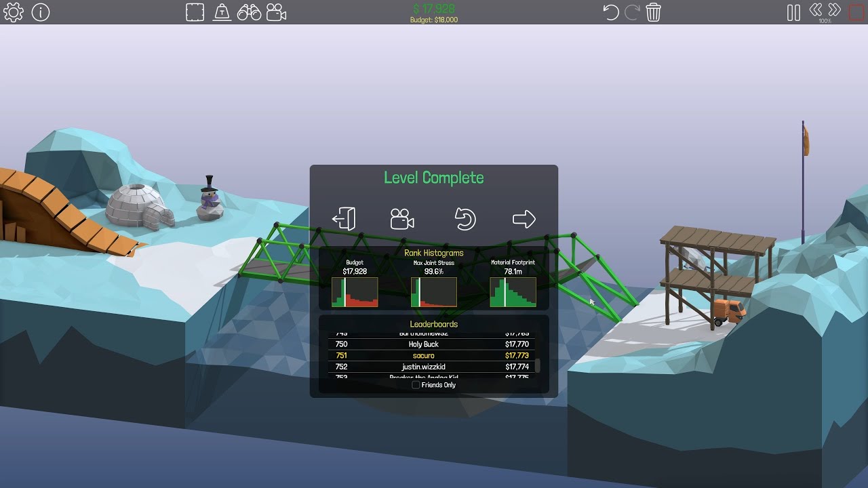Screen dimensions: 868x488
Task: Activate the box selection tool
Action: click(x=195, y=12)
